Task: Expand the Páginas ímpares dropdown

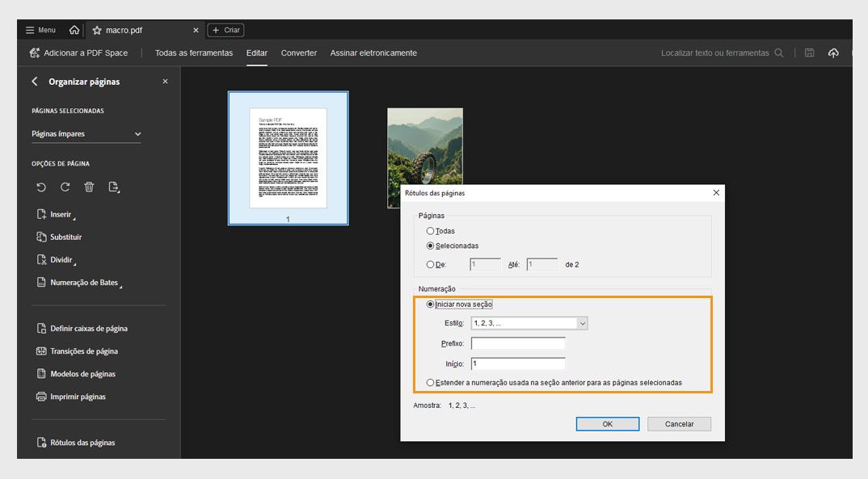Action: 86,134
